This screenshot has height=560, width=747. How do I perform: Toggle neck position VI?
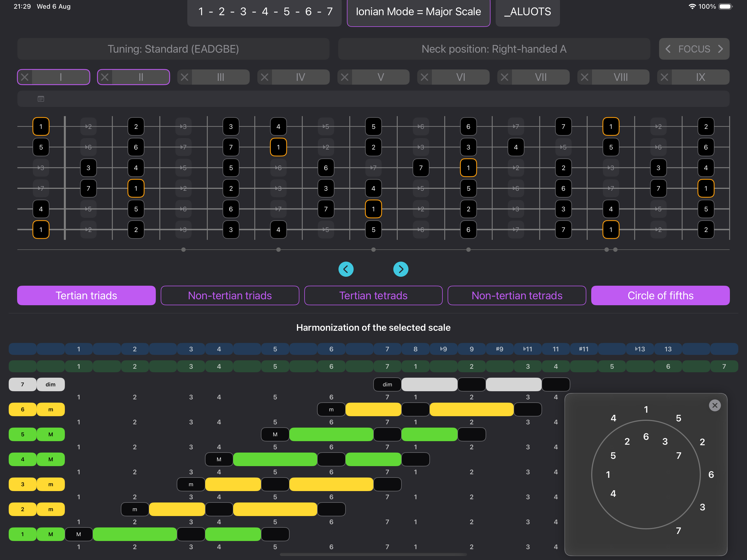(461, 77)
